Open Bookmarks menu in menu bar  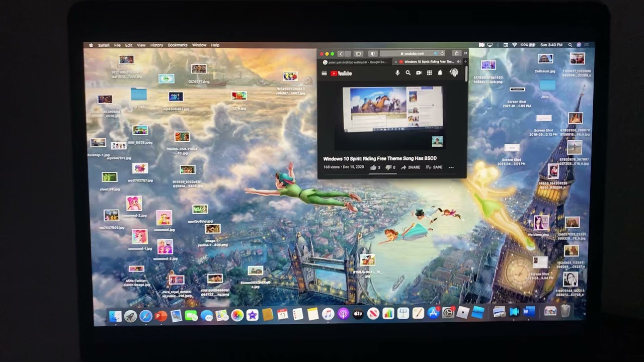click(178, 45)
